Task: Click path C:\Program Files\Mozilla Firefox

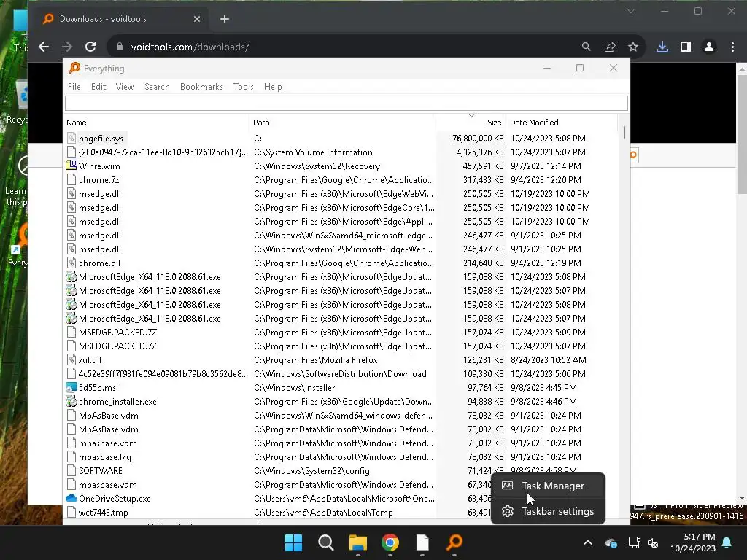Action: [315, 360]
